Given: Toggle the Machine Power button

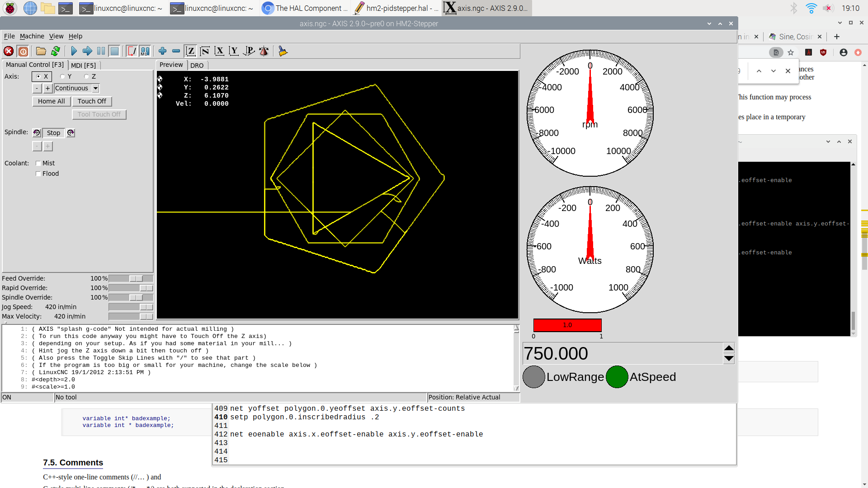Looking at the screenshot, I should (x=23, y=51).
